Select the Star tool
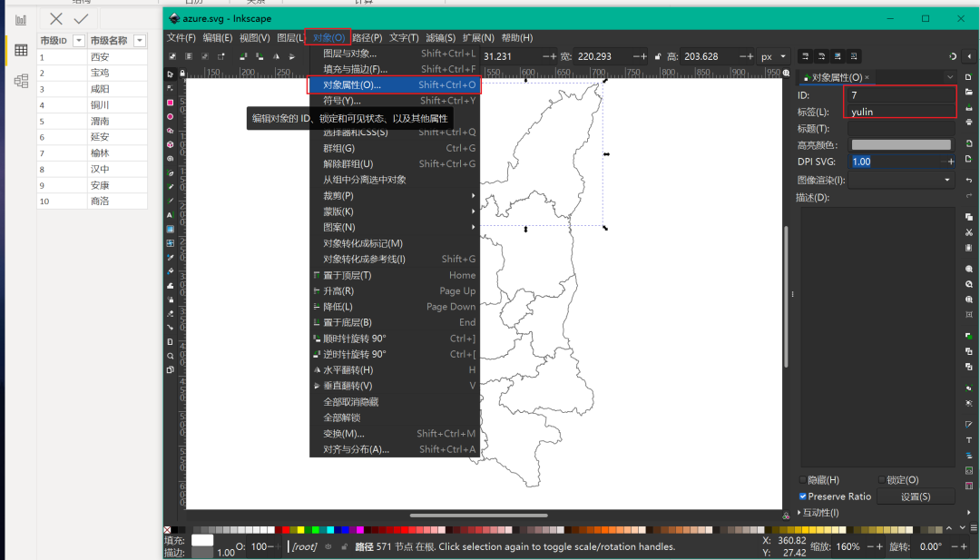The width and height of the screenshot is (980, 560). pyautogui.click(x=170, y=131)
